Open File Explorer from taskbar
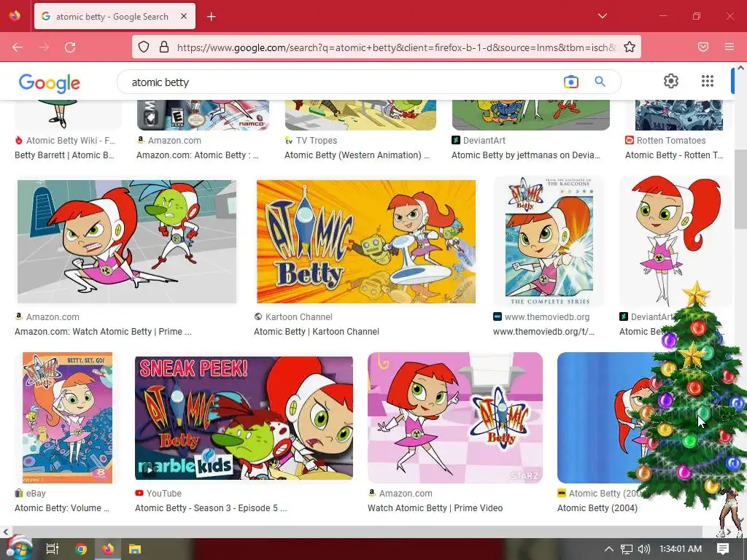Viewport: 747px width, 560px height. (x=135, y=549)
